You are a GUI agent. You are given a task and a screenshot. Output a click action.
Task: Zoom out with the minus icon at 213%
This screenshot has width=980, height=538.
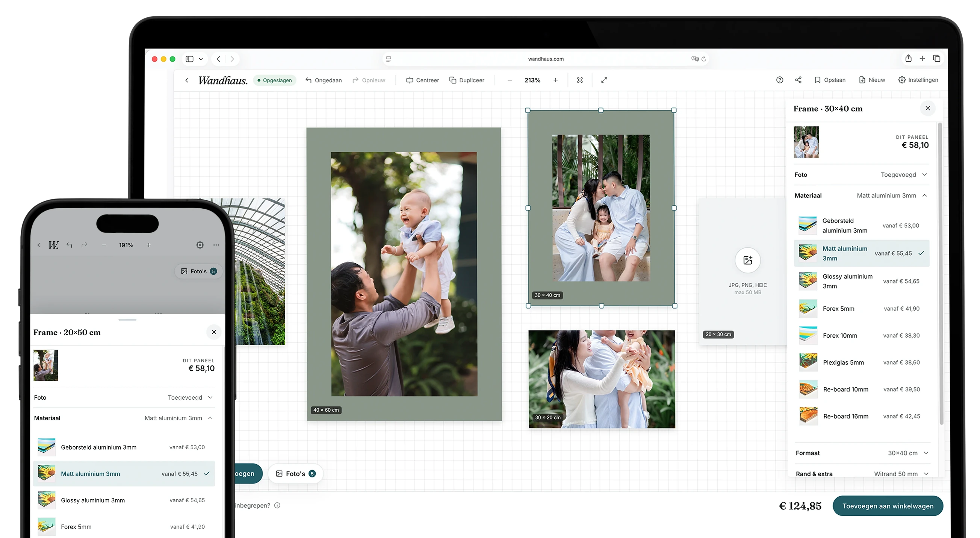pos(510,80)
